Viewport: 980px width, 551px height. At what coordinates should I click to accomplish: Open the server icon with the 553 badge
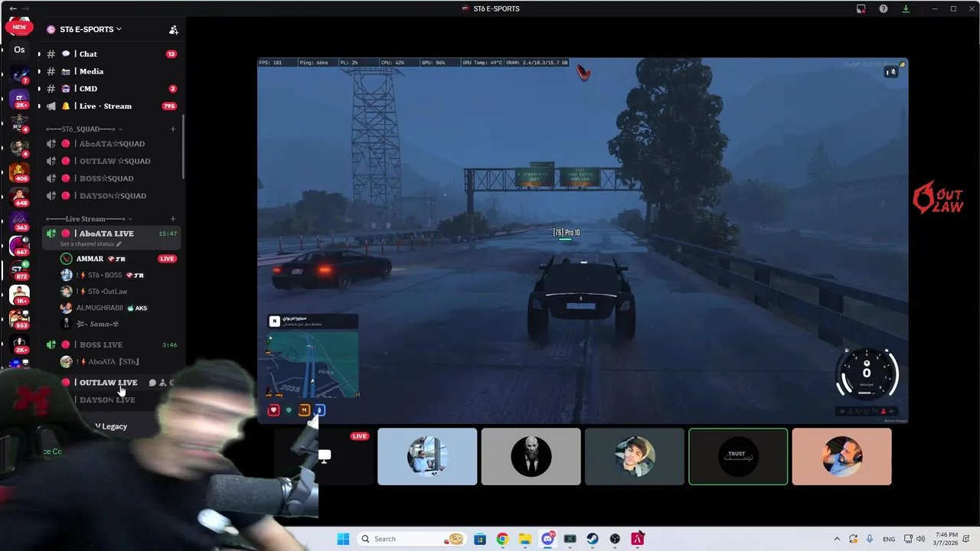click(19, 319)
